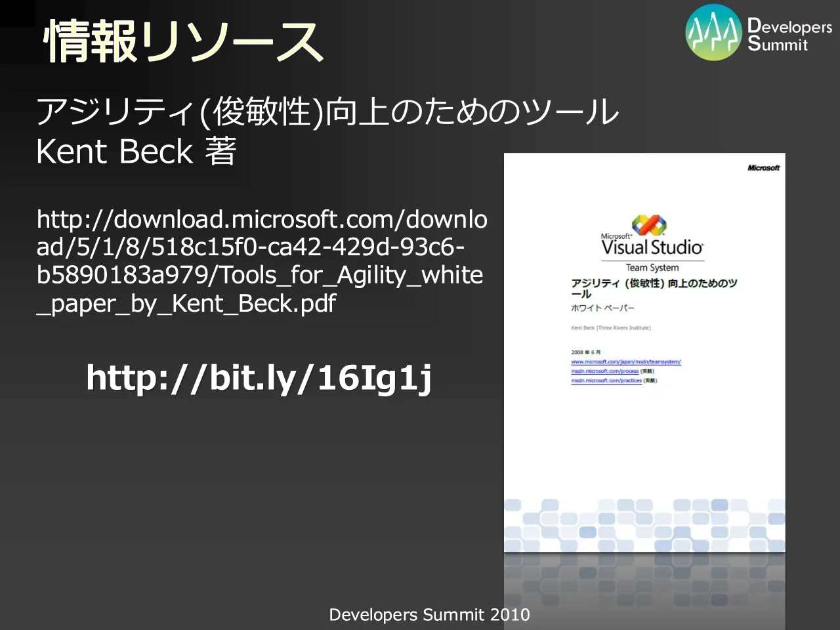Click the footer text Developers Summit 2010

point(429,615)
